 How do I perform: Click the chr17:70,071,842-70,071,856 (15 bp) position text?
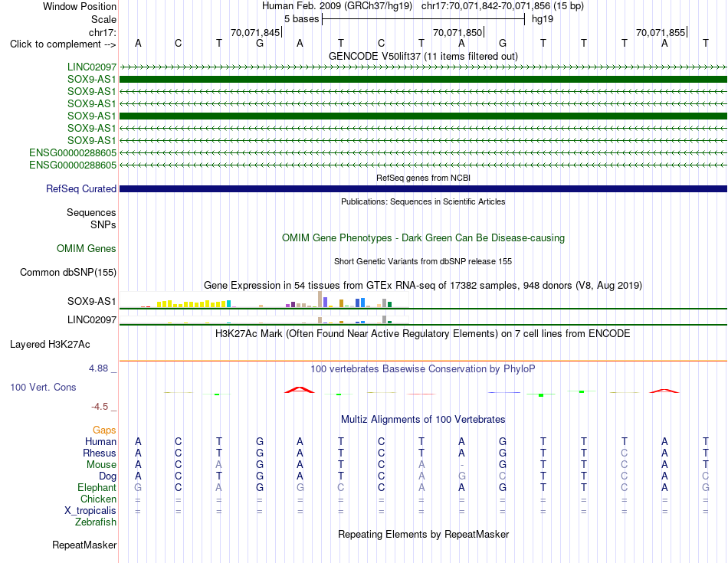(503, 6)
